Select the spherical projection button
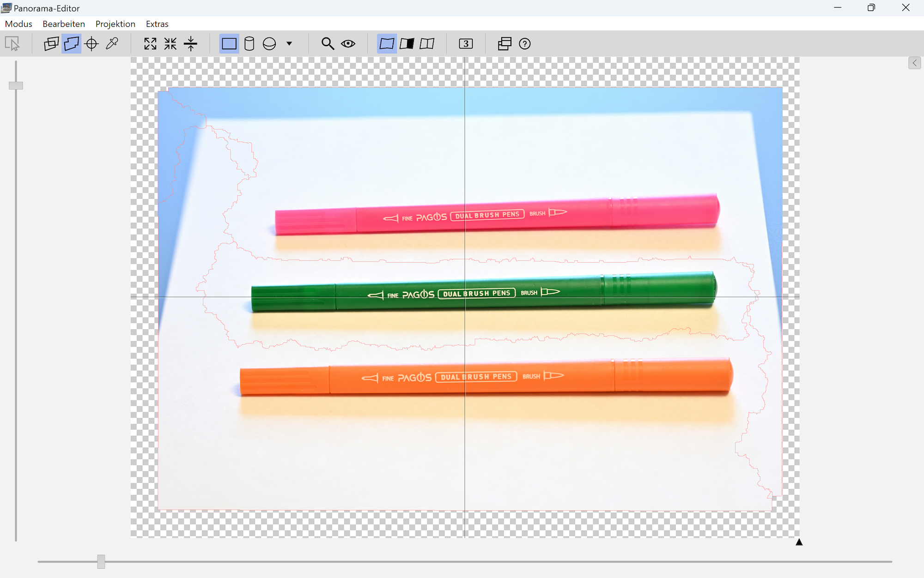 (x=269, y=44)
